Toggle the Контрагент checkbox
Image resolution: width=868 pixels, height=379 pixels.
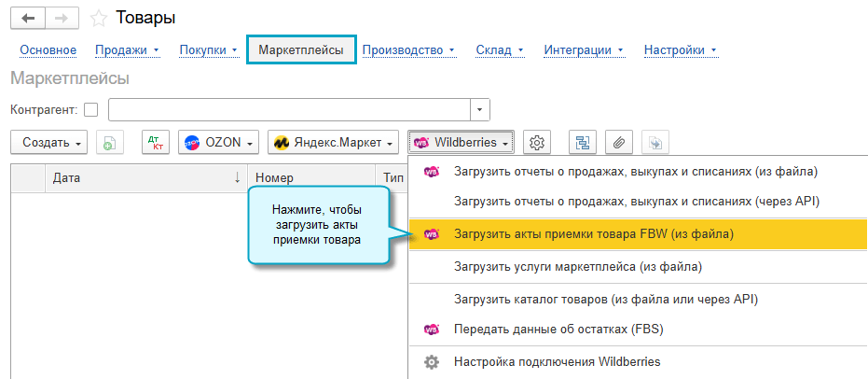tap(90, 110)
